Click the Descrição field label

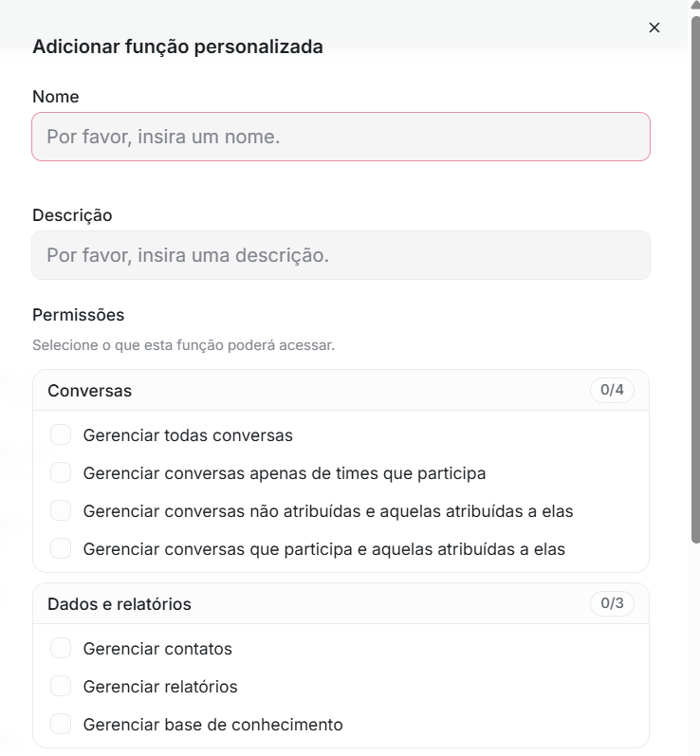pyautogui.click(x=72, y=215)
